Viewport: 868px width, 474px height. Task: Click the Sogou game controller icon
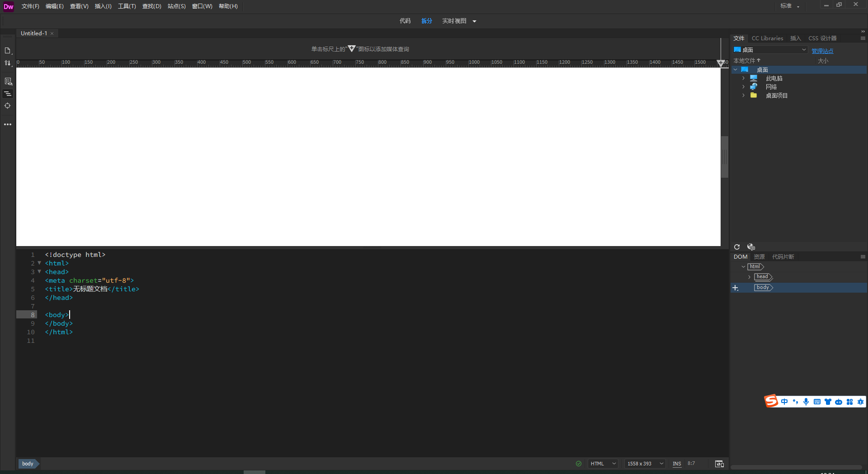[839, 402]
